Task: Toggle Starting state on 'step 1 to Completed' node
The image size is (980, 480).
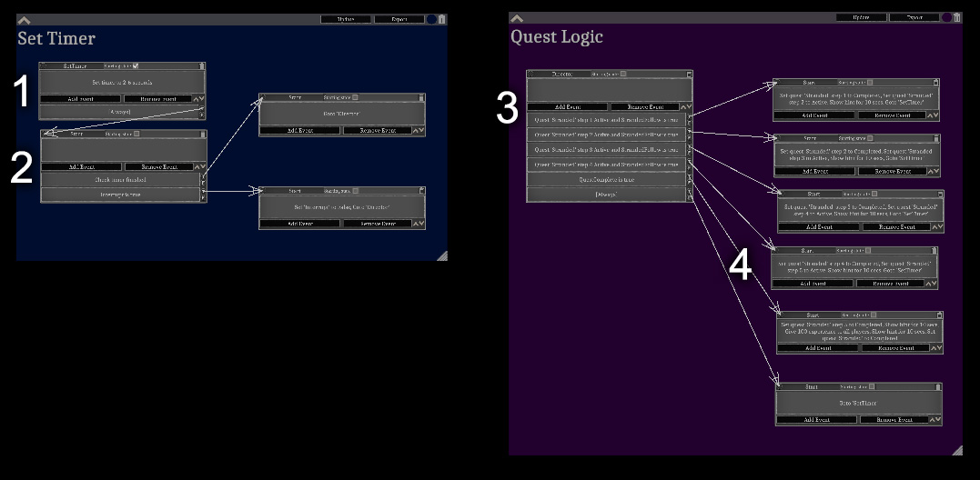Action: tap(869, 83)
